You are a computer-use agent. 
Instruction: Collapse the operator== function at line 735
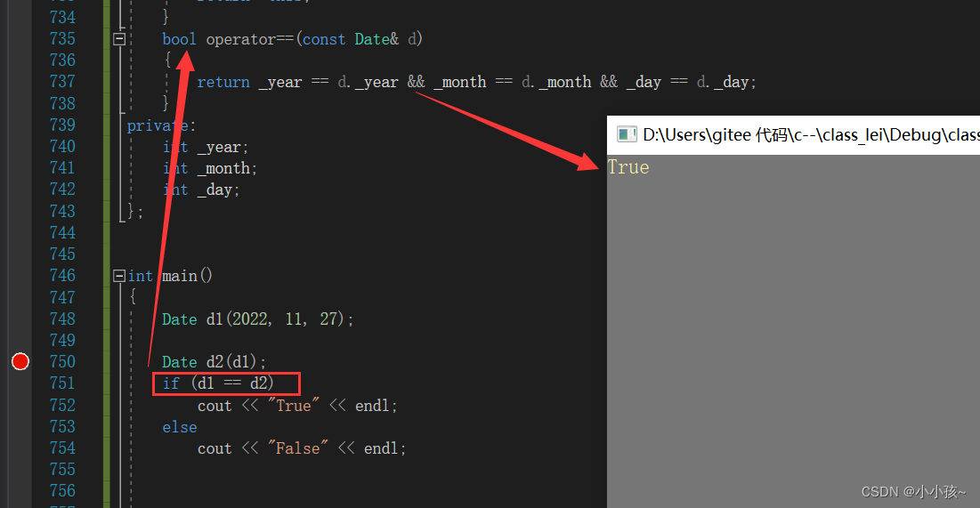point(119,39)
